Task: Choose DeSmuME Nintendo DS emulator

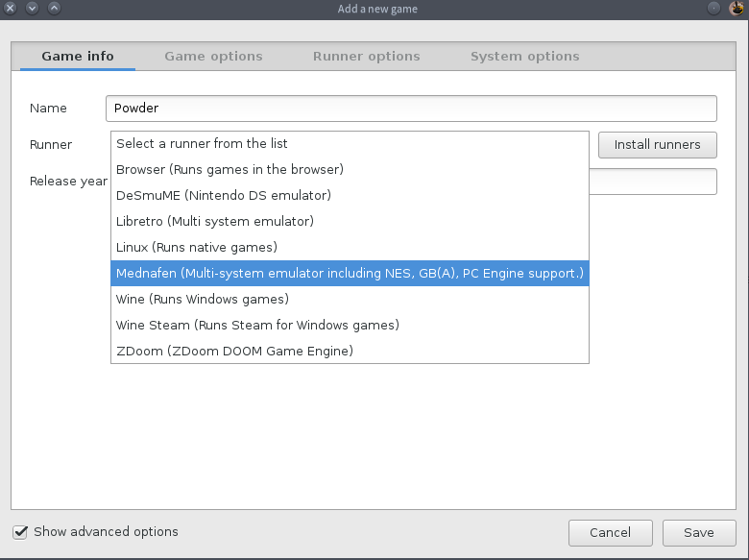Action: pos(224,196)
